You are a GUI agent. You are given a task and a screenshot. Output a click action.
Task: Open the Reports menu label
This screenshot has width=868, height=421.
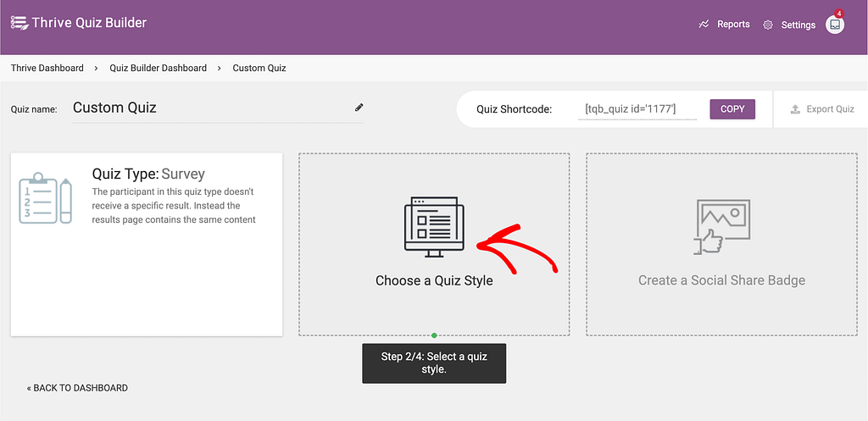click(x=733, y=25)
